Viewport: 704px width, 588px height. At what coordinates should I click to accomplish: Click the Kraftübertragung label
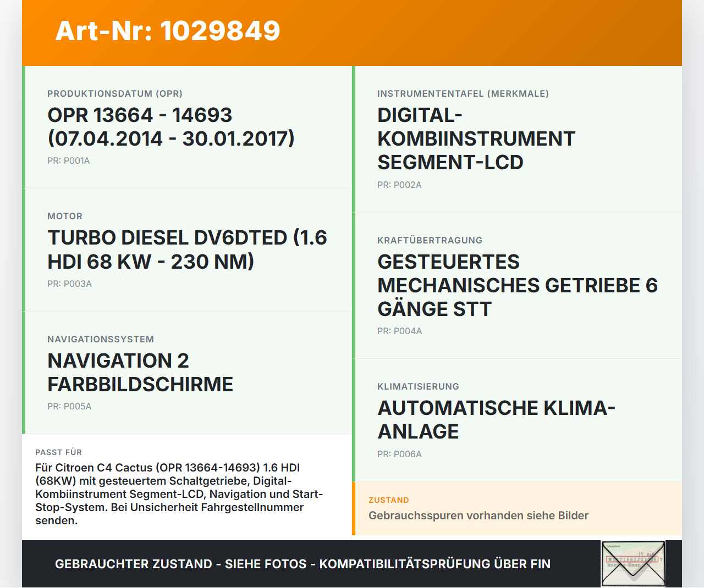(430, 241)
